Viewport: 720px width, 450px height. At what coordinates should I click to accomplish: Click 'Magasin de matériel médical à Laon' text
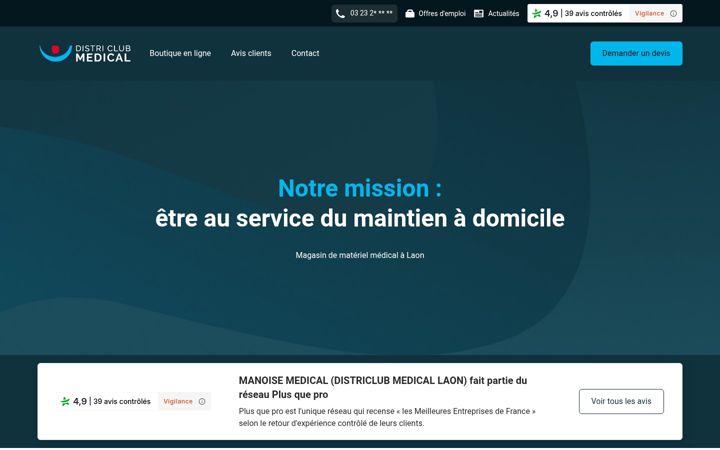coord(360,255)
